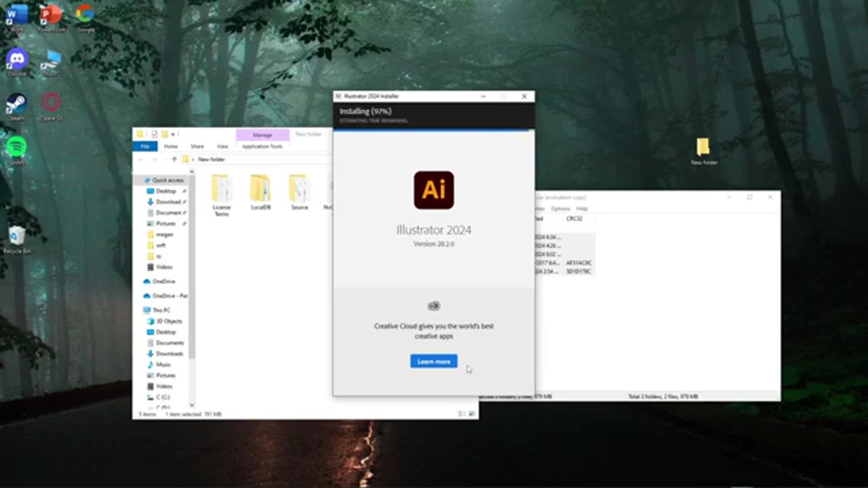Select the License Terms folder in Explorer
Viewport: 868px width, 488px height.
click(x=222, y=195)
